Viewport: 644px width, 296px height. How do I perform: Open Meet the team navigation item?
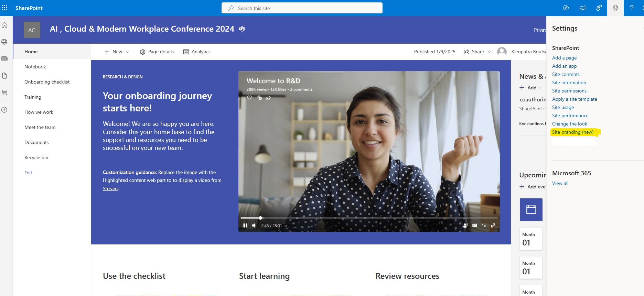[x=40, y=127]
